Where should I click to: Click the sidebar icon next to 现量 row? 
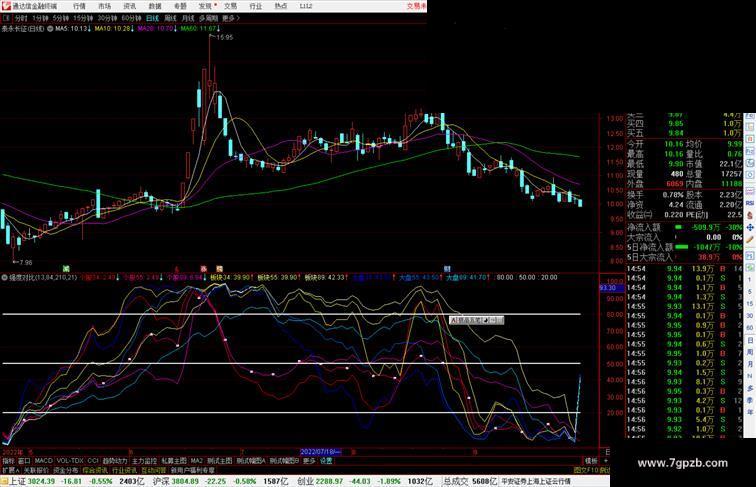point(750,176)
